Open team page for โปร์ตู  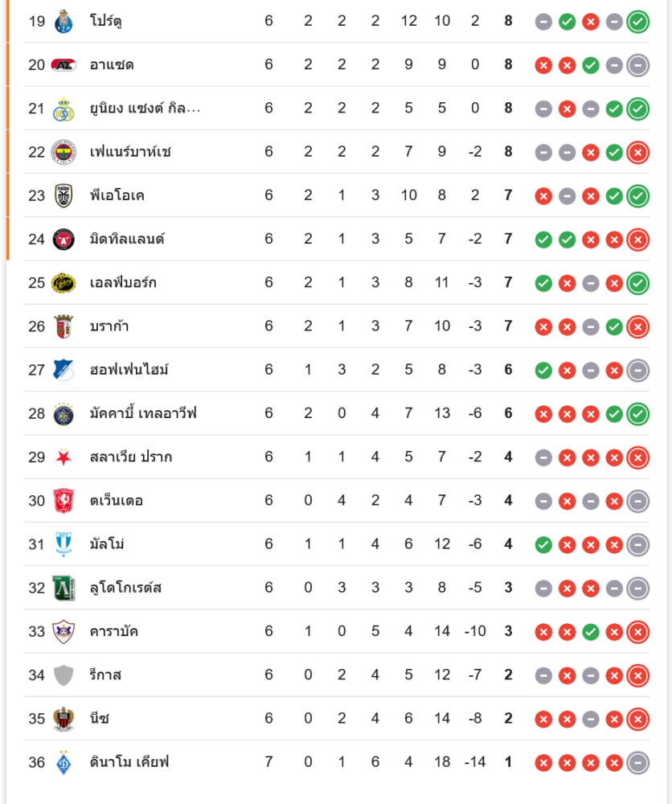(106, 21)
